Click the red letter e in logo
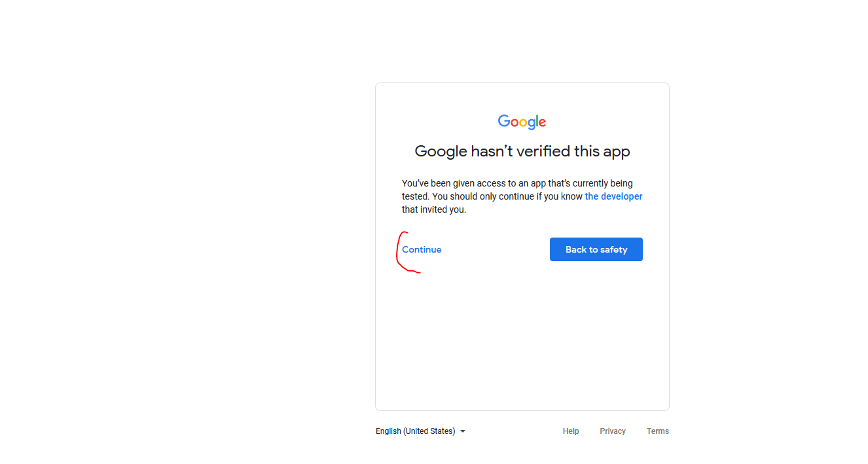Viewport: 868px width, 464px height. (542, 123)
